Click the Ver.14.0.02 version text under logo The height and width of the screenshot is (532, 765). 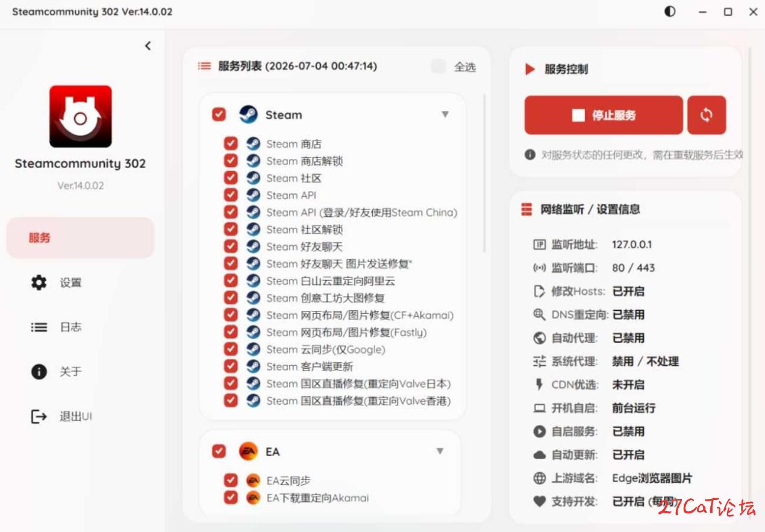80,186
